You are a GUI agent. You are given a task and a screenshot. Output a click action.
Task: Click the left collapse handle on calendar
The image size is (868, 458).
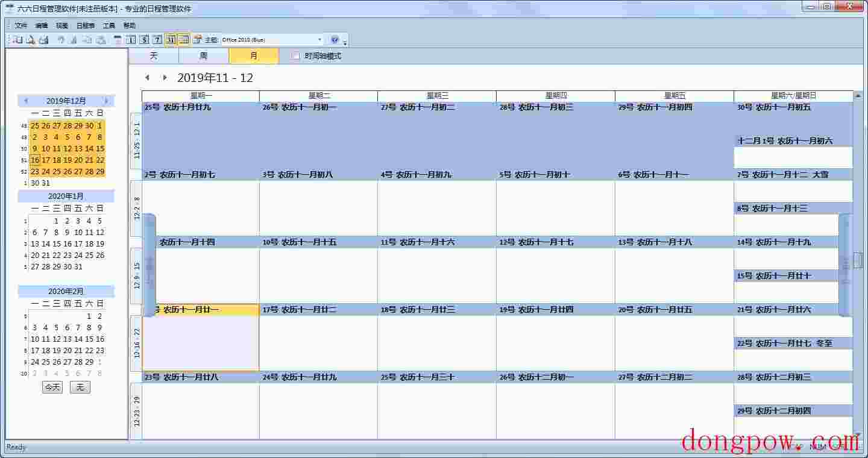149,265
